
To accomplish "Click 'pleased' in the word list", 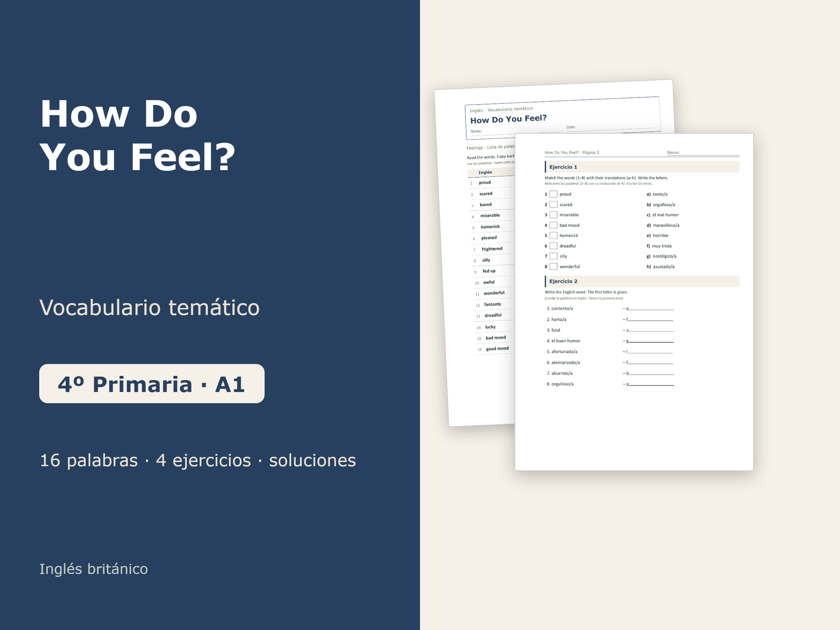I will point(489,238).
